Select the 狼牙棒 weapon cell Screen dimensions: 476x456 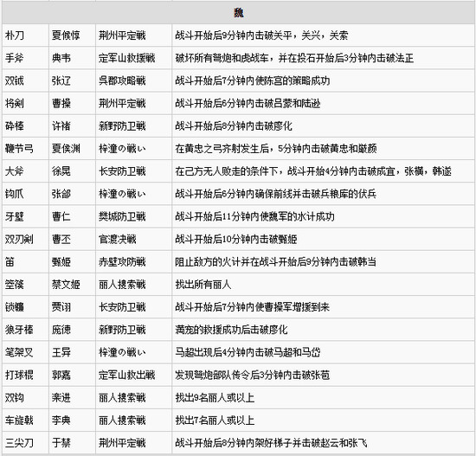tap(25, 330)
